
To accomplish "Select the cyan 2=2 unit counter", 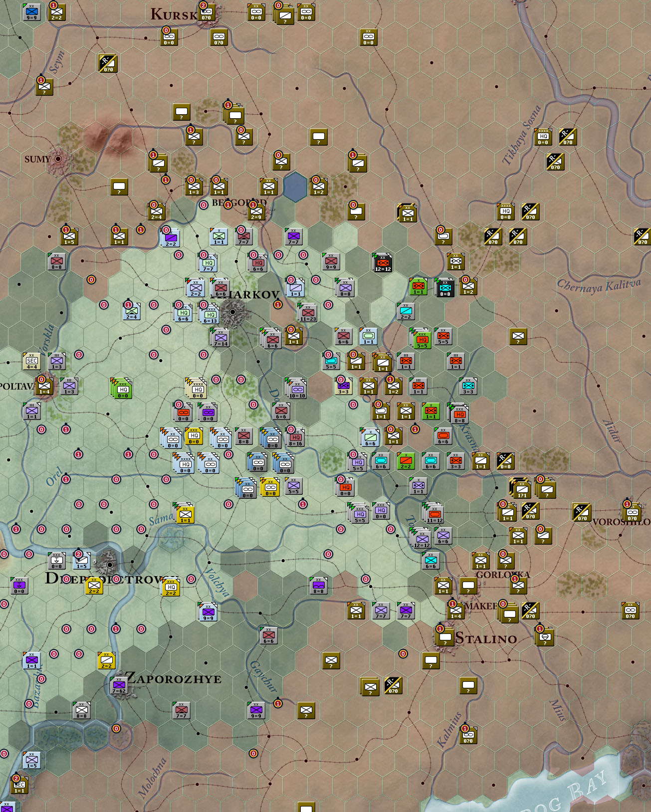I will coord(406,311).
